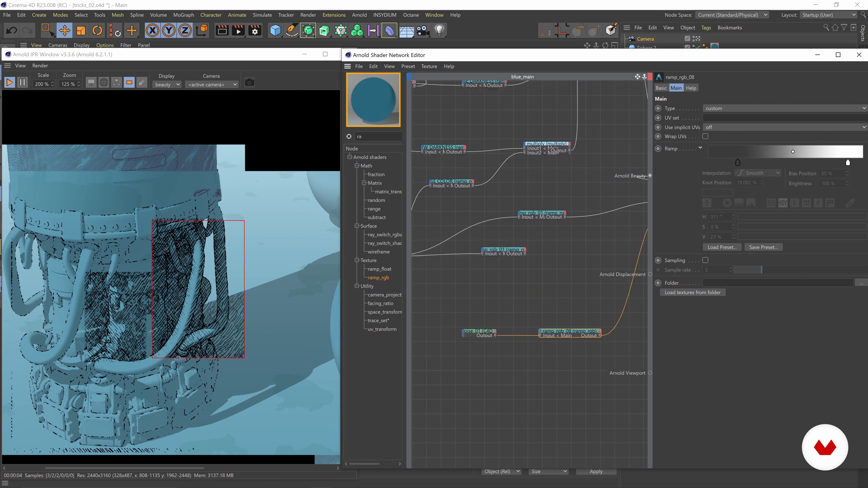
Task: Click the MoGraph Cloner cubes icon
Action: click(x=357, y=31)
